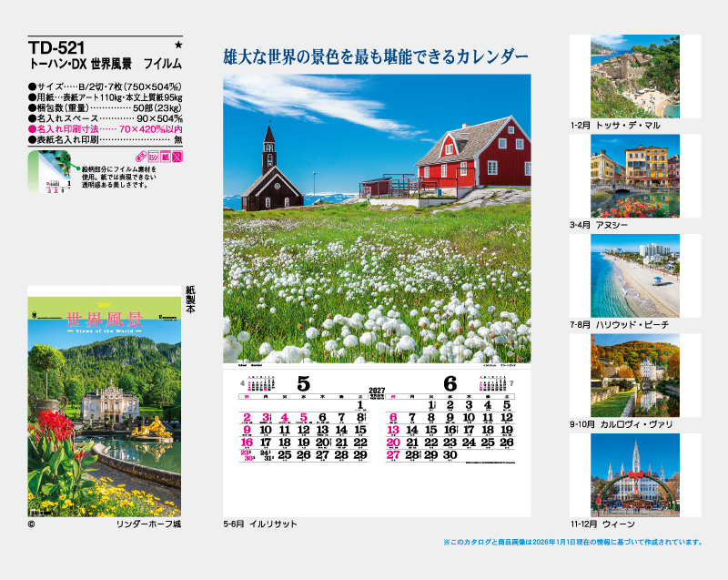Select May 1 on the calendar
The width and height of the screenshot is (728, 580).
[360, 405]
